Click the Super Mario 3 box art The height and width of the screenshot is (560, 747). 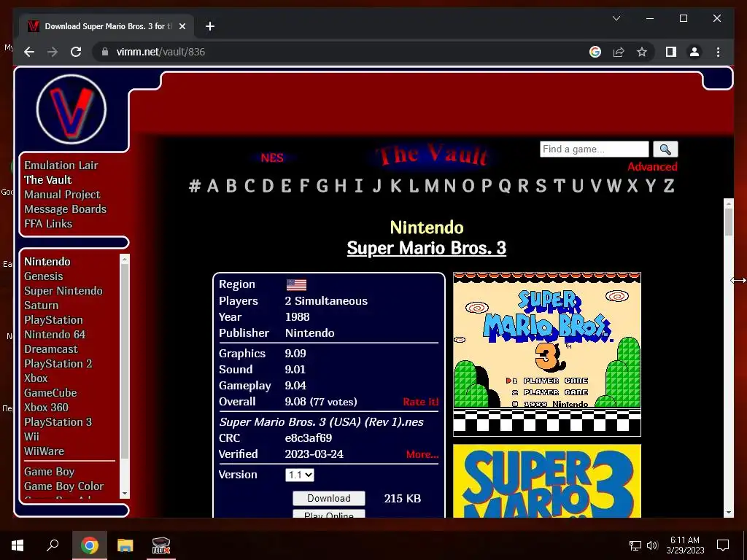(x=547, y=481)
